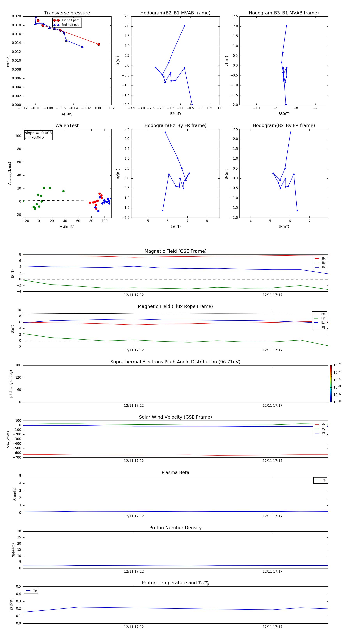Click the colorbar's 10^-31 bottom label
This screenshot has width=351, height=644.
point(337,402)
